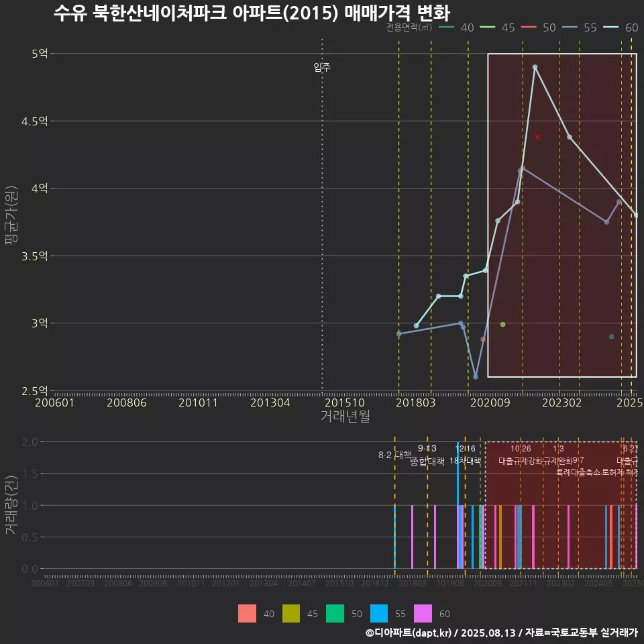
Task: Select the 45 line entry in top legend
Action: click(497, 28)
